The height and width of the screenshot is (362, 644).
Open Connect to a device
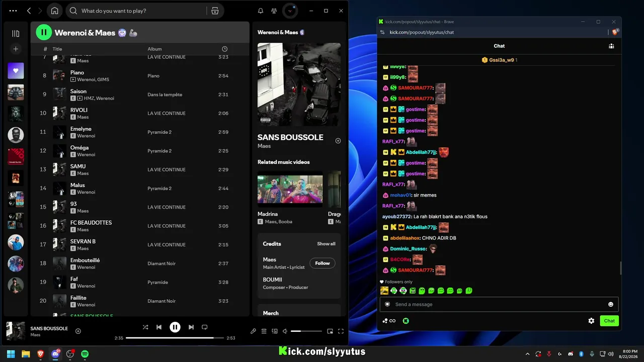coord(275,331)
